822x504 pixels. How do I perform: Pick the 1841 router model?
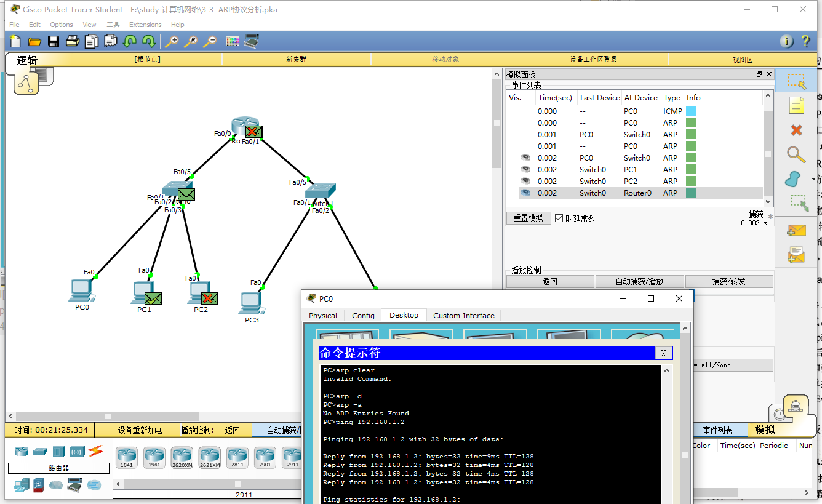coord(127,458)
